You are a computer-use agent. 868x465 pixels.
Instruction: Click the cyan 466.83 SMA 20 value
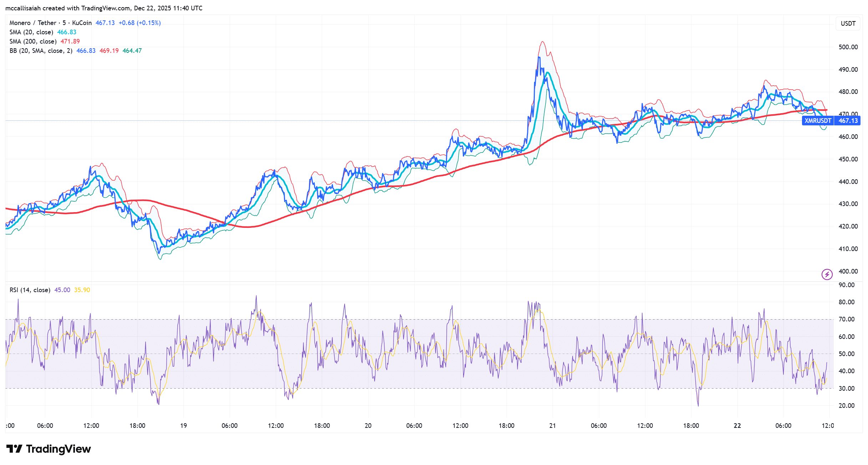click(67, 32)
